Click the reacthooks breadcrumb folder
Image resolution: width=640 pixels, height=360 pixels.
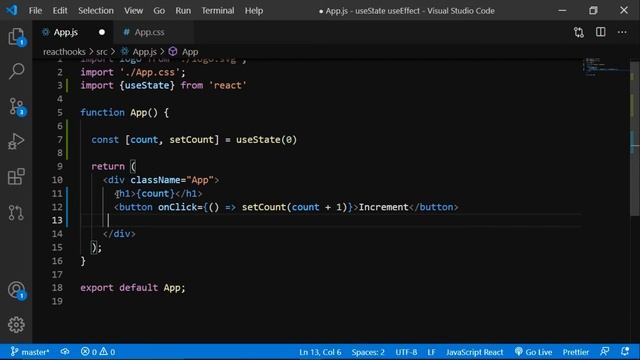64,52
